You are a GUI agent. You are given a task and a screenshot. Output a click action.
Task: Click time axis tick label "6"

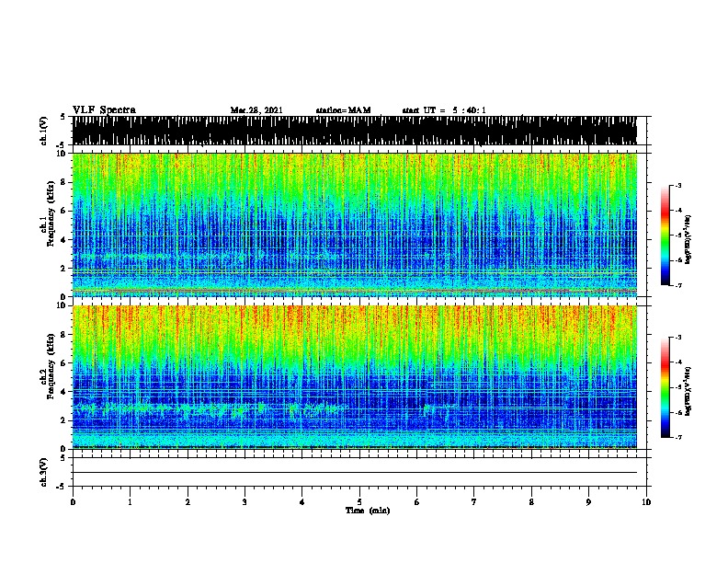click(416, 502)
